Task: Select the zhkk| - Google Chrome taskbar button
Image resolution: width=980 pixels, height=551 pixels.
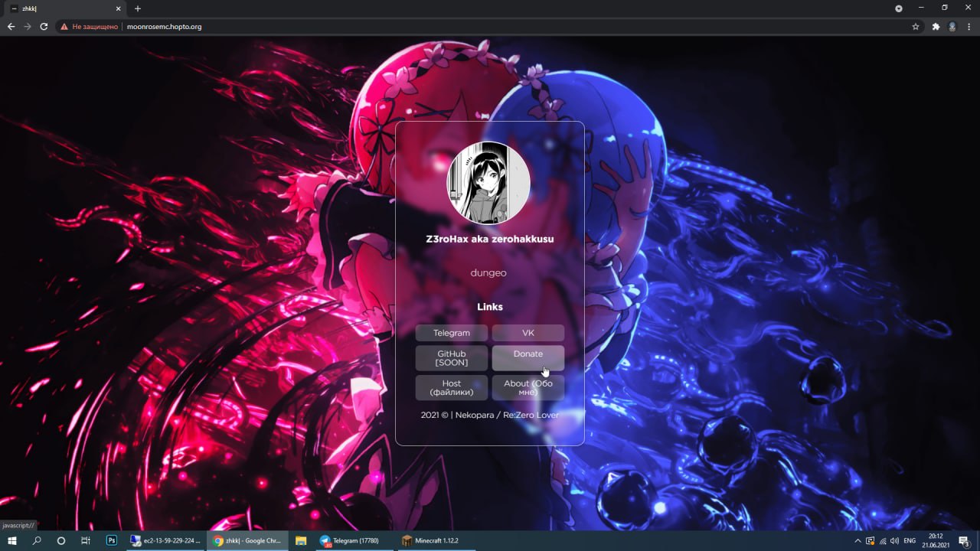Action: click(x=247, y=540)
